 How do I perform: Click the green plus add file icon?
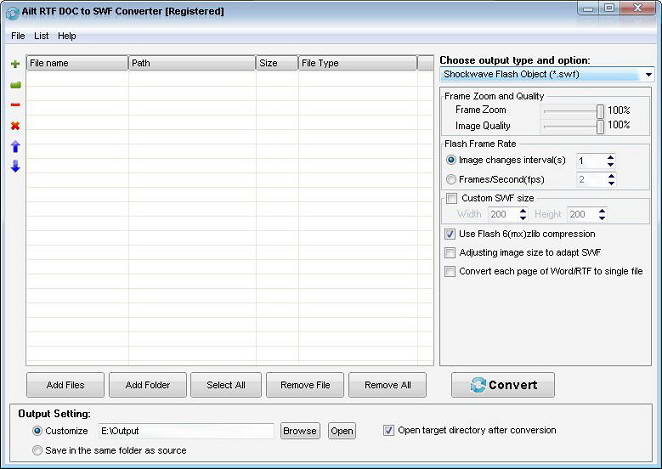tap(15, 64)
